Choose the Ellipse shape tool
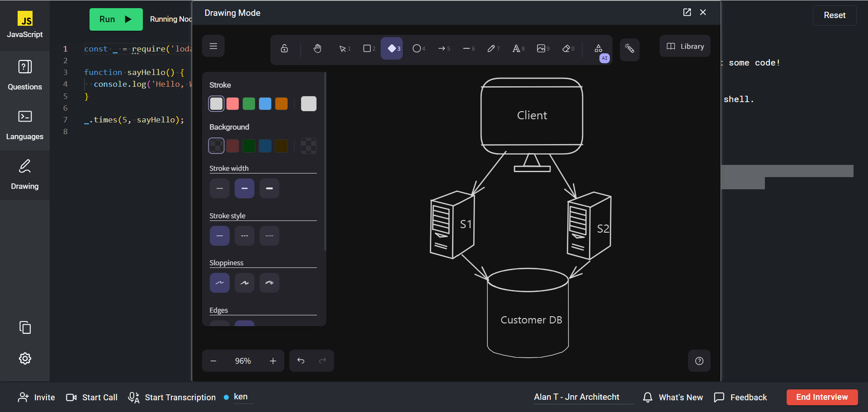 tap(417, 48)
